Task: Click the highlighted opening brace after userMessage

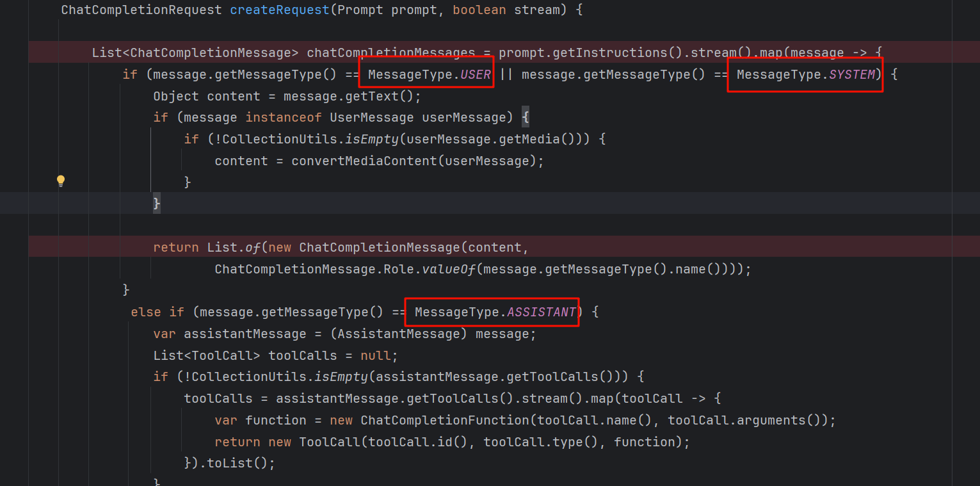Action: (526, 118)
